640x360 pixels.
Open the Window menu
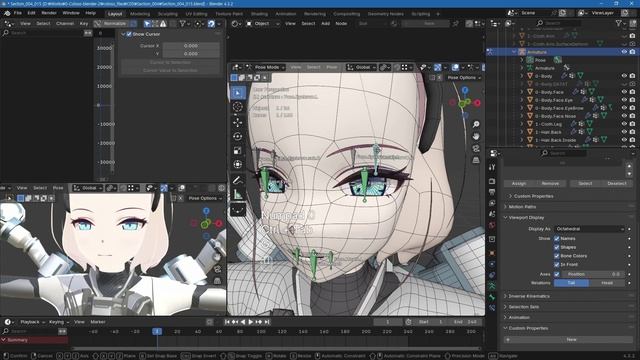click(71, 13)
